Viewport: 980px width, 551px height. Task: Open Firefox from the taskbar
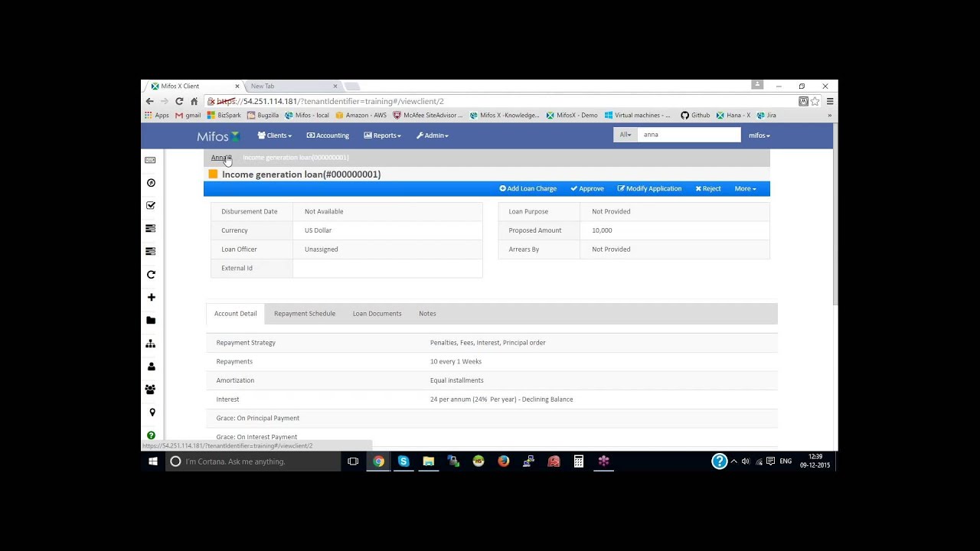(503, 461)
